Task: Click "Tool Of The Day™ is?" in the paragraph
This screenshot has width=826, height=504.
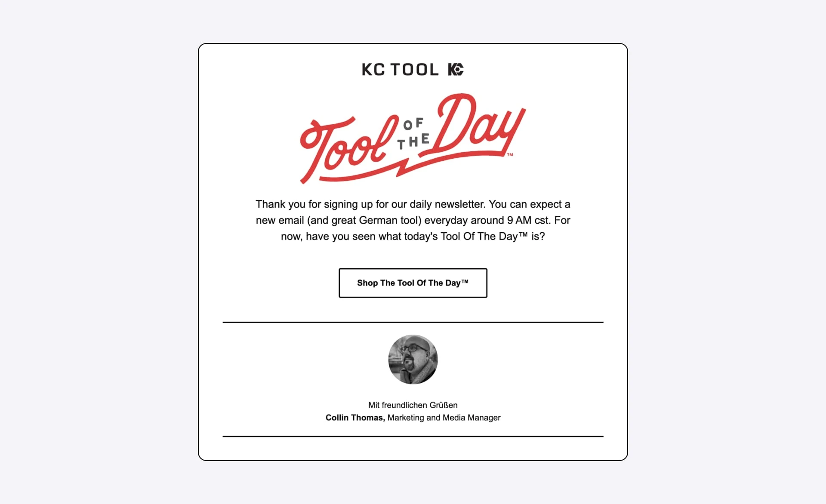Action: 493,237
